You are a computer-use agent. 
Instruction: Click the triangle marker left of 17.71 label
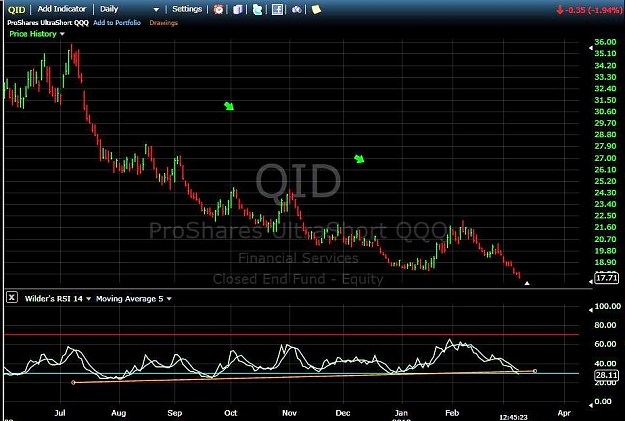pyautogui.click(x=591, y=281)
